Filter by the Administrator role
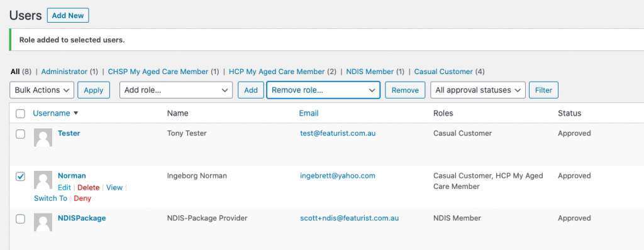Image resolution: width=644 pixels, height=250 pixels. pyautogui.click(x=65, y=72)
